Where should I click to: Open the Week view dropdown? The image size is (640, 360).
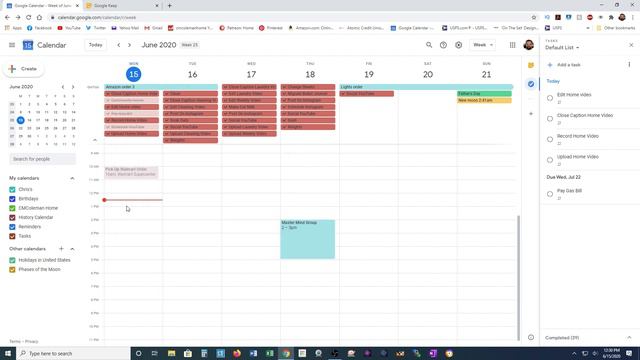(x=482, y=45)
